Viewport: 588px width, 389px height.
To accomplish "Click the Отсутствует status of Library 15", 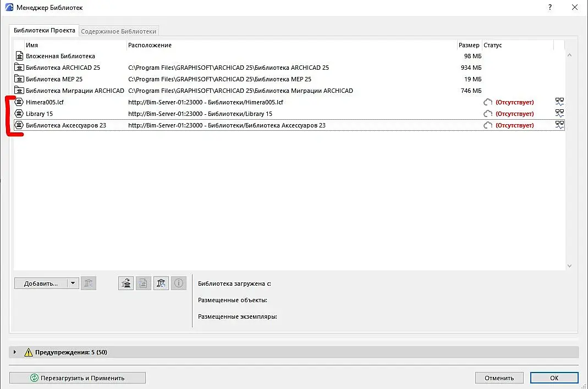I will (514, 114).
